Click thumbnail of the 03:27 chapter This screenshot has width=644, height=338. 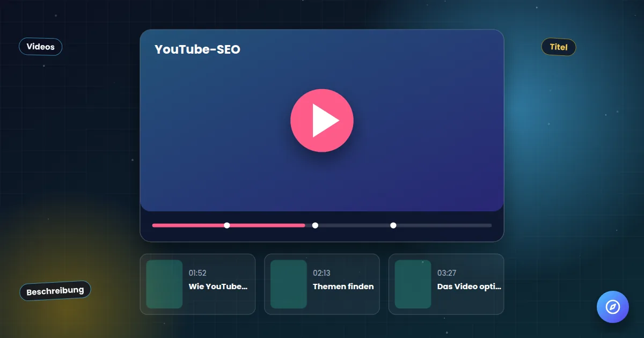tap(413, 284)
